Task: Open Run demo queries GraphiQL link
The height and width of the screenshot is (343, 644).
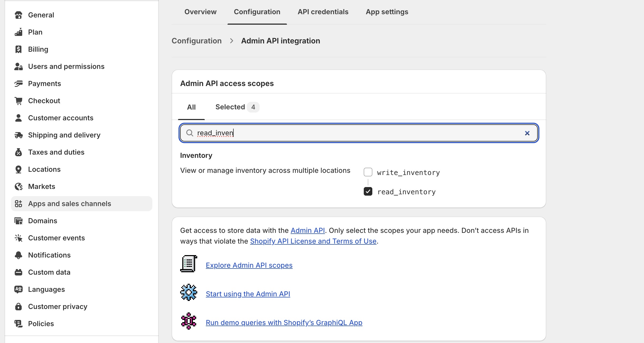Action: point(284,323)
